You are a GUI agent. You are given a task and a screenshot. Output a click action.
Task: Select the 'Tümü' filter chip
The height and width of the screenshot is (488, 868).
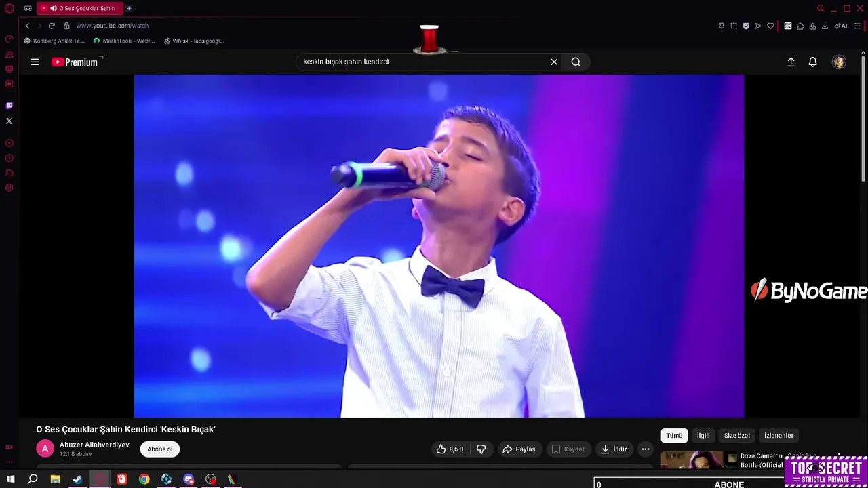674,435
